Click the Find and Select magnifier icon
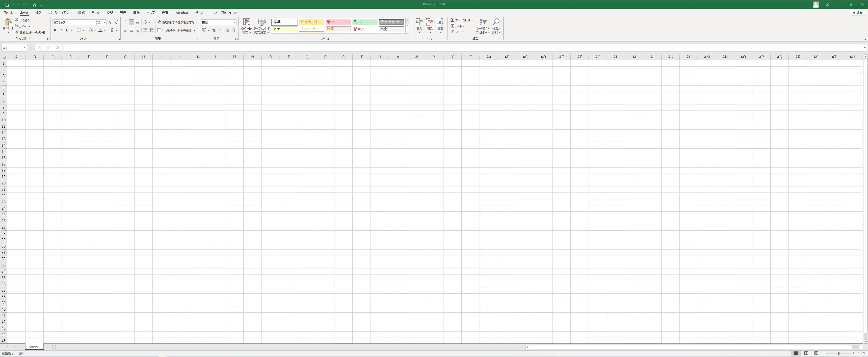The height and width of the screenshot is (357, 868). [x=496, y=22]
